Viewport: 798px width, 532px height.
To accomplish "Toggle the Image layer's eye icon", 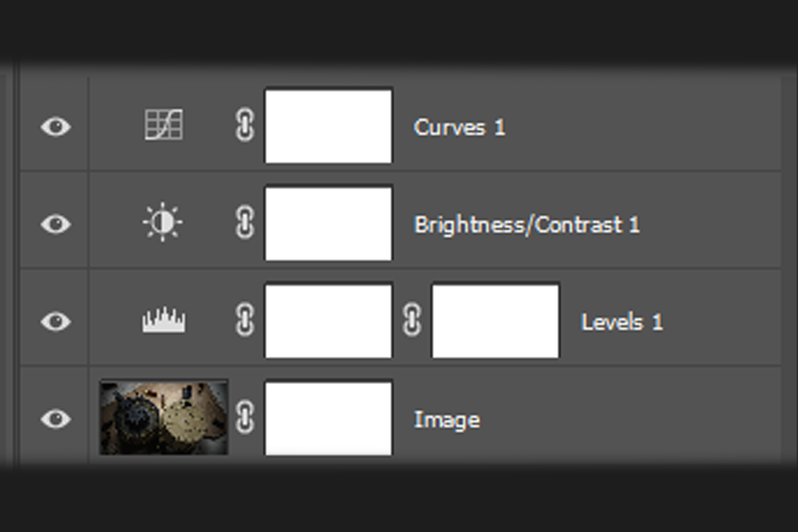I will [56, 419].
